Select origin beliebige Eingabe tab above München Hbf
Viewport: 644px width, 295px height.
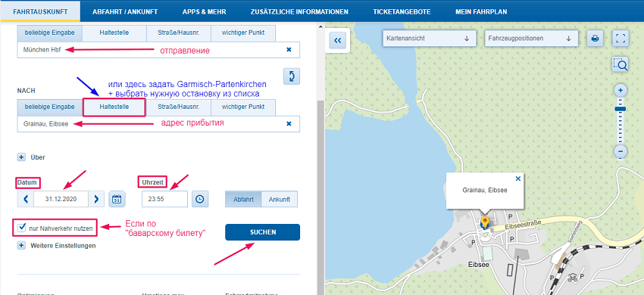tap(50, 33)
